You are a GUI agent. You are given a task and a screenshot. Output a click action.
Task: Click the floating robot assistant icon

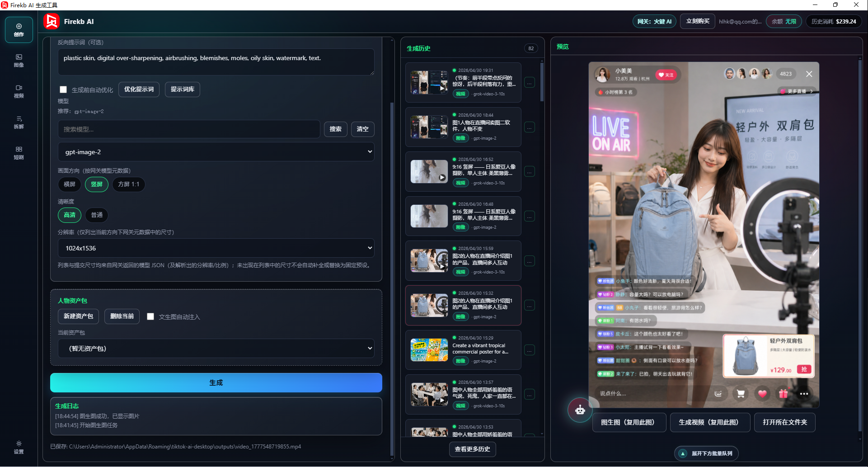580,410
